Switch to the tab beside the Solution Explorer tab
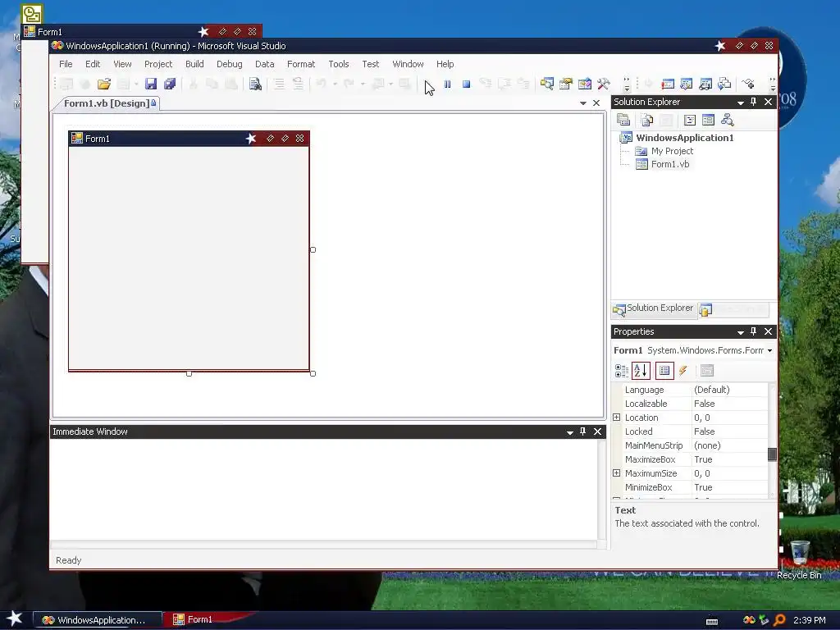 point(733,309)
